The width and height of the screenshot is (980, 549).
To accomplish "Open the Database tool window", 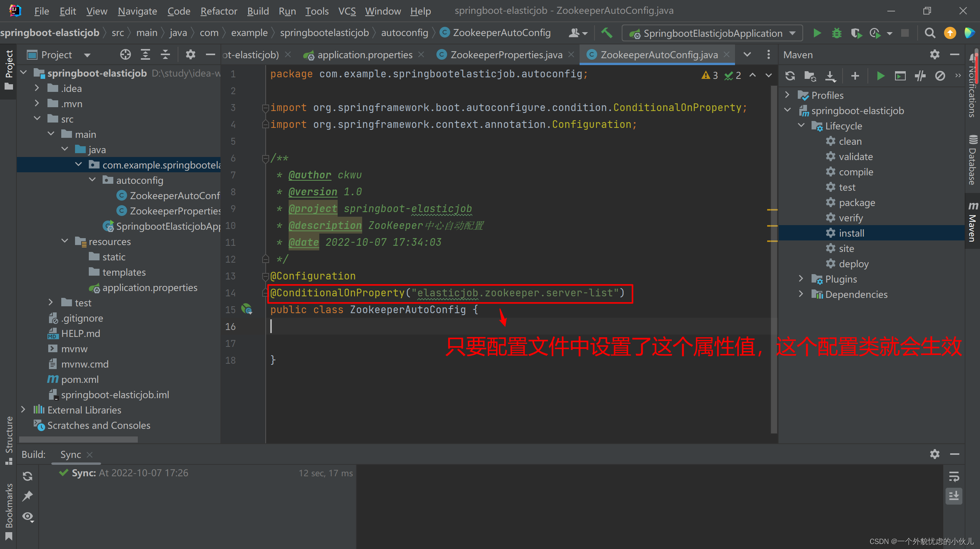I will (x=973, y=160).
